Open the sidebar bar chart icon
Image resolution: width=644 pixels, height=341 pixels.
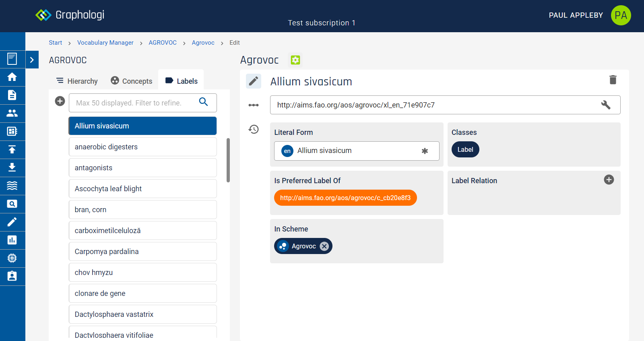[12, 240]
